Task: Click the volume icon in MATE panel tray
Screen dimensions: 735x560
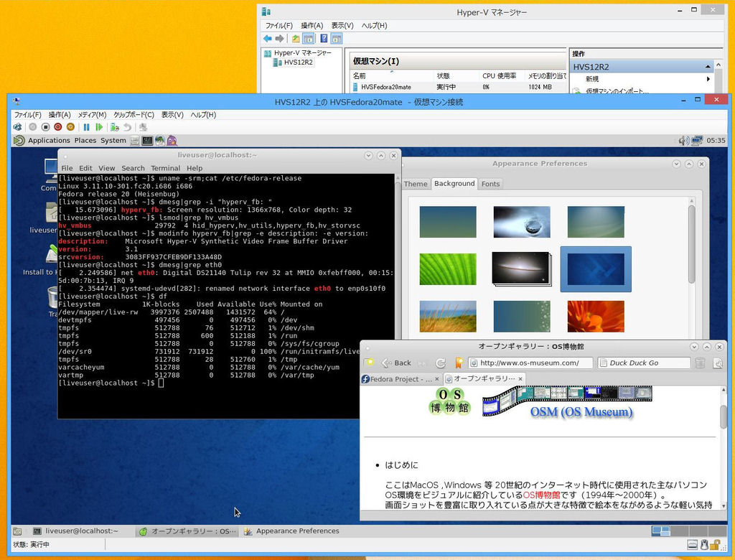Action: [684, 140]
